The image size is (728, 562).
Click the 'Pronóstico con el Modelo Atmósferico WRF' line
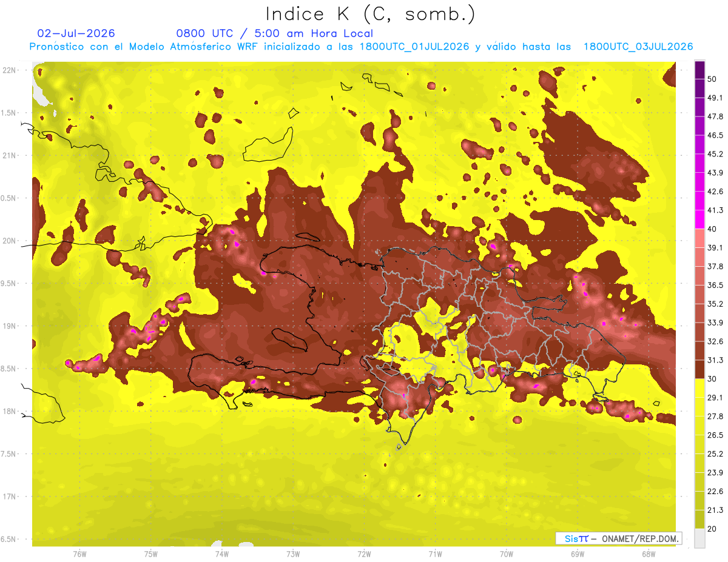pos(361,47)
